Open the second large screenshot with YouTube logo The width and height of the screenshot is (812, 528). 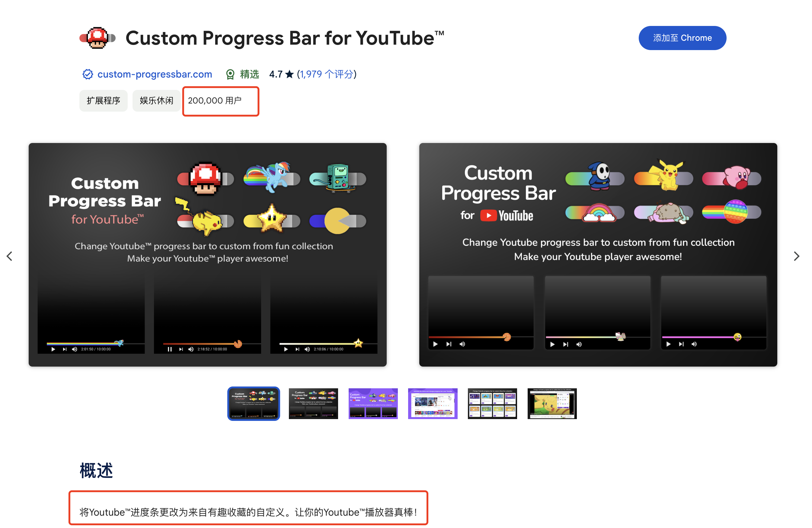point(598,254)
